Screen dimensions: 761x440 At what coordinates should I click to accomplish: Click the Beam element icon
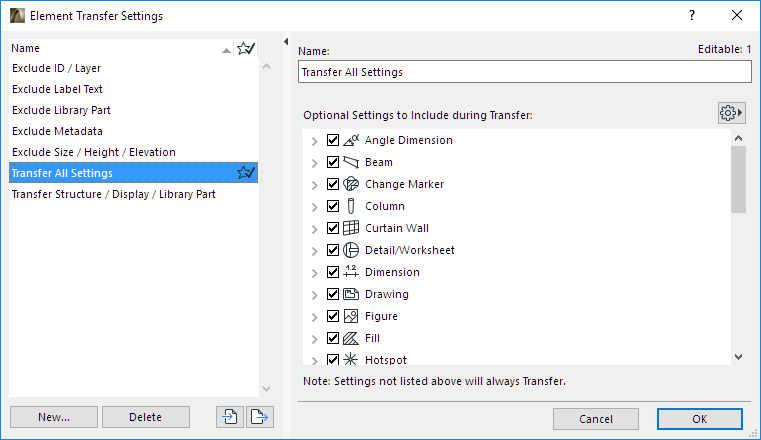click(x=351, y=162)
